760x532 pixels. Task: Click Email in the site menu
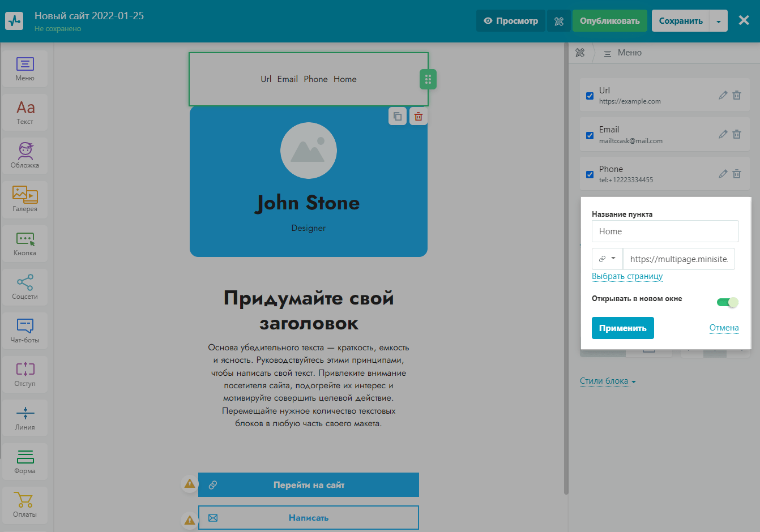coord(287,79)
